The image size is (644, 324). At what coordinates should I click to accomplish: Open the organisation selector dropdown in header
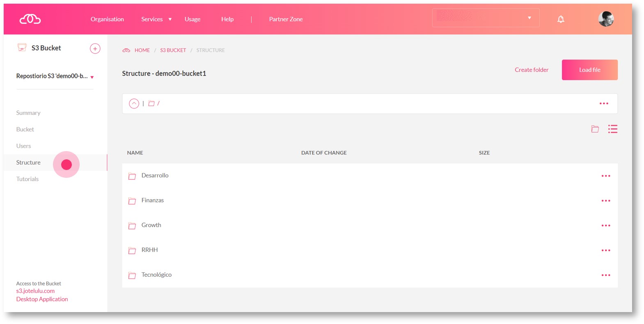point(486,18)
